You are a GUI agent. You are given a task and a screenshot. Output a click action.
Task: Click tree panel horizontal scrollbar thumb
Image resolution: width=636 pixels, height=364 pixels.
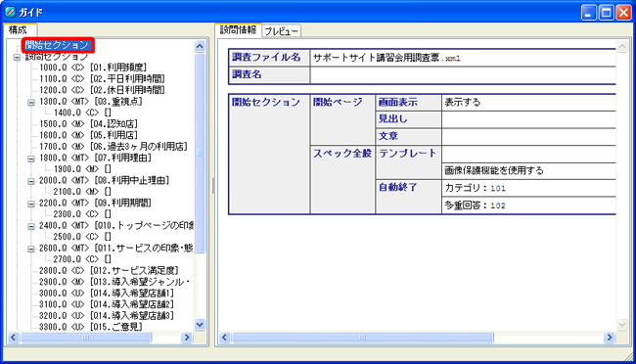(85, 338)
